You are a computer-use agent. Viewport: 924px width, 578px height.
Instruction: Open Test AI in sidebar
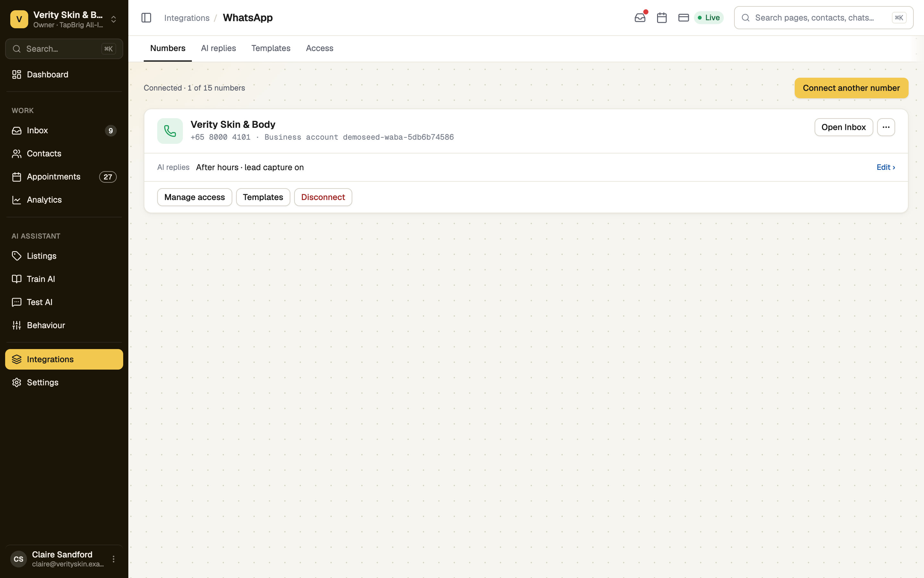tap(64, 302)
